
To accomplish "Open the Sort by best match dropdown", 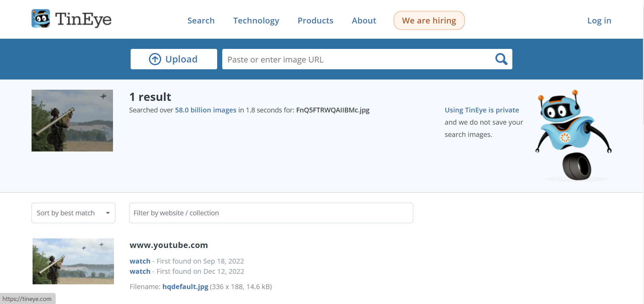I will pos(66,213).
